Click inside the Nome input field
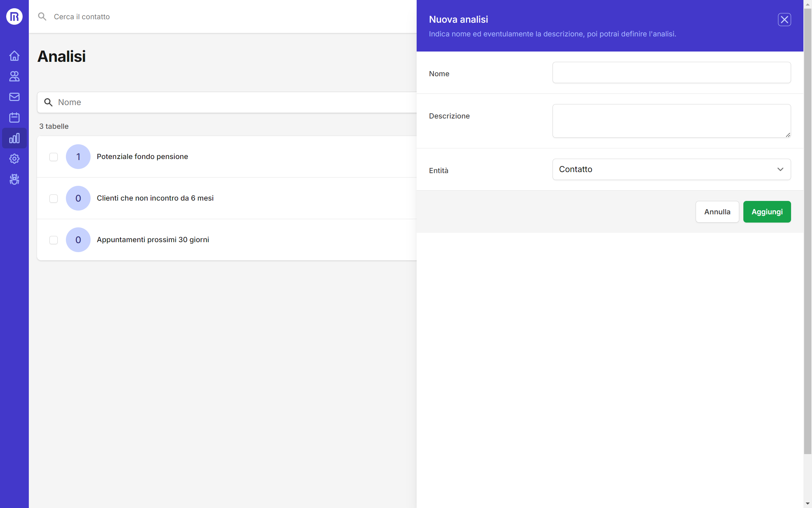Image resolution: width=812 pixels, height=508 pixels. click(671, 72)
